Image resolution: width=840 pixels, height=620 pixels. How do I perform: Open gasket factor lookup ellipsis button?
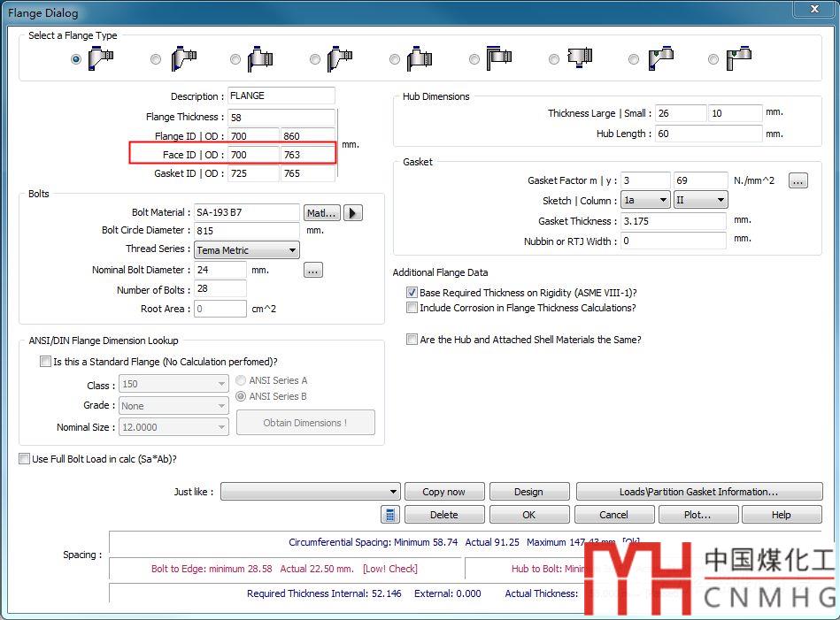798,181
